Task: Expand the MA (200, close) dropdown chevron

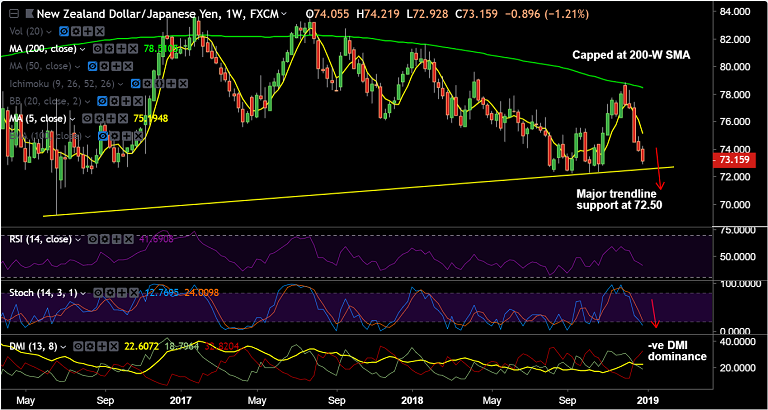Action: point(83,49)
